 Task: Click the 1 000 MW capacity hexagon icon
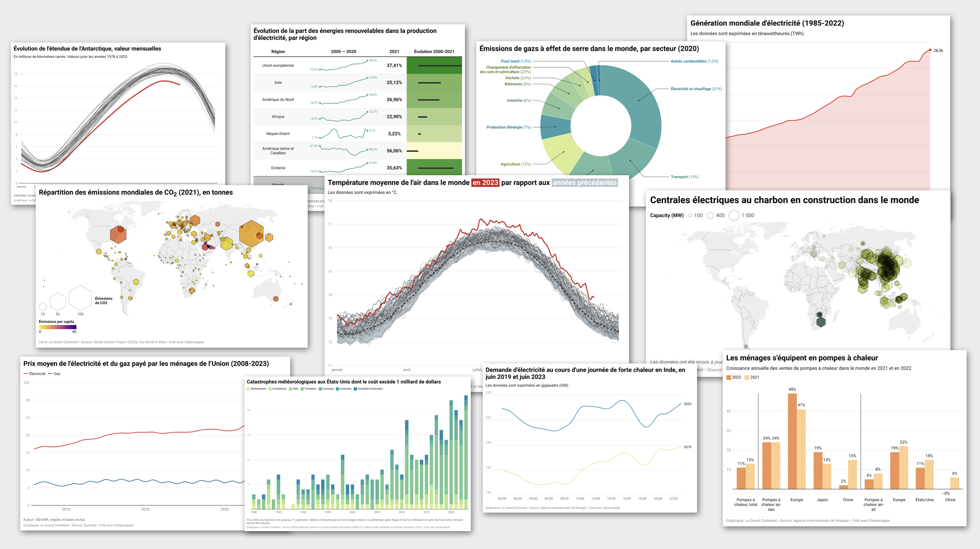click(x=734, y=215)
